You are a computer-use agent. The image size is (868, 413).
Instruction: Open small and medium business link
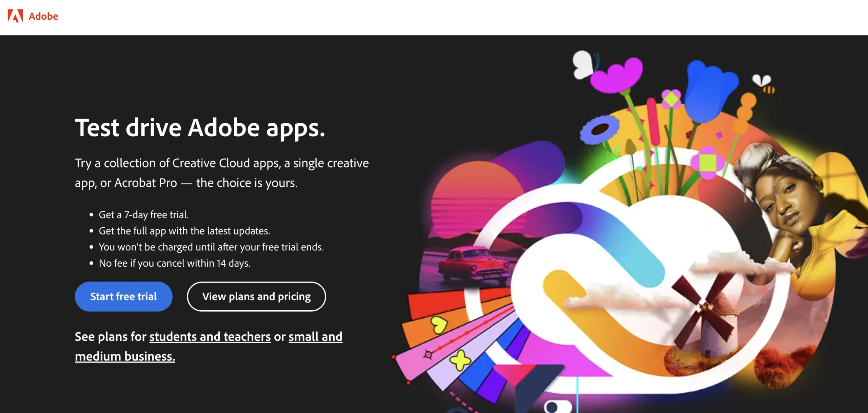tap(209, 346)
